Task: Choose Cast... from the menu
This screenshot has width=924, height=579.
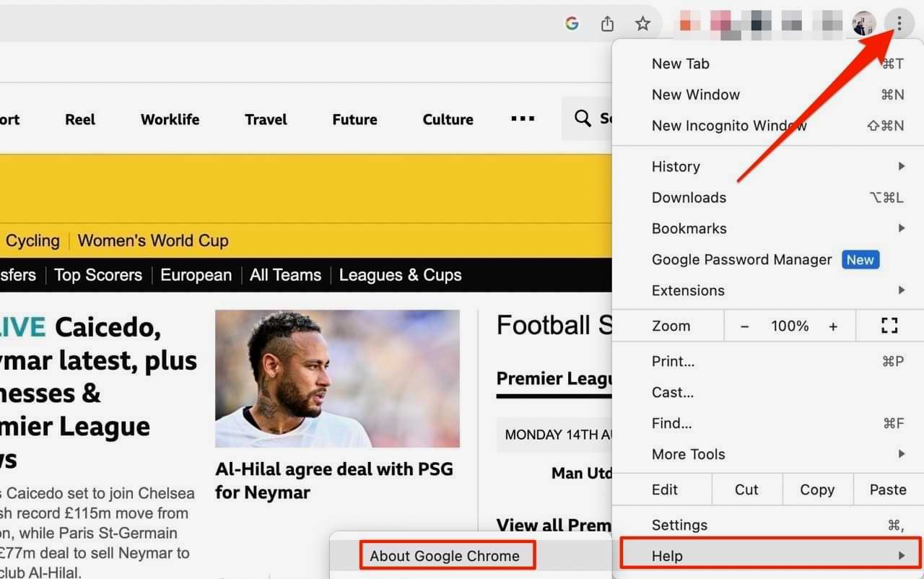Action: pos(767,393)
